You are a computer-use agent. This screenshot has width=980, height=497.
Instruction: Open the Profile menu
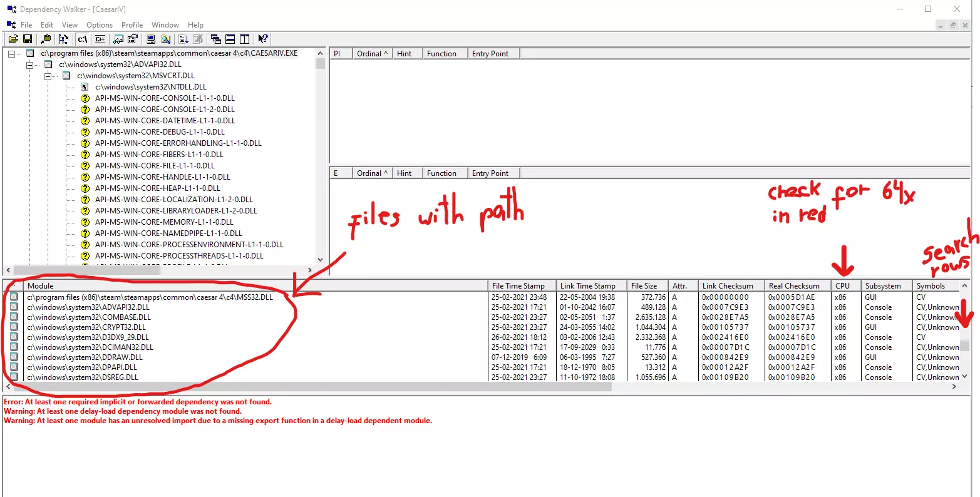click(132, 25)
